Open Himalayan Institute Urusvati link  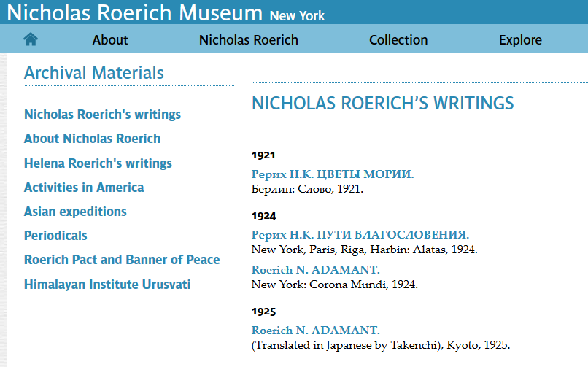(x=107, y=285)
